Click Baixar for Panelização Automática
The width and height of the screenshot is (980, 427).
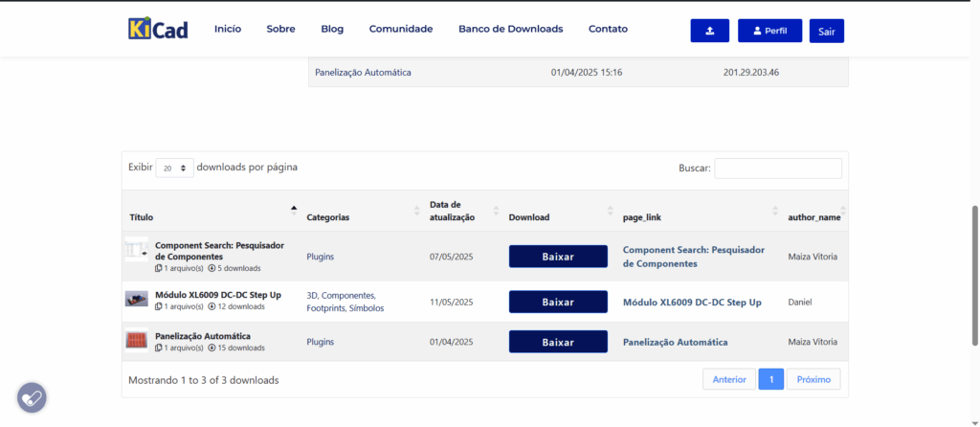click(x=558, y=342)
